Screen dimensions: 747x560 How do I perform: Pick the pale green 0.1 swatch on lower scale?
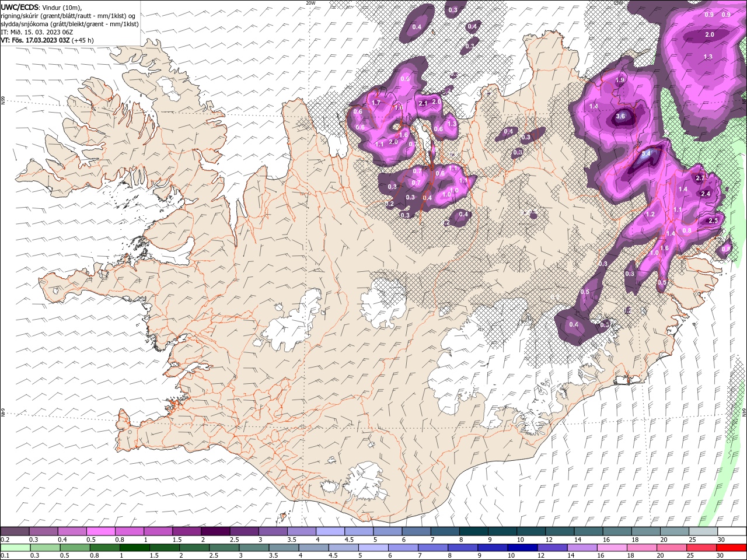click(x=15, y=548)
